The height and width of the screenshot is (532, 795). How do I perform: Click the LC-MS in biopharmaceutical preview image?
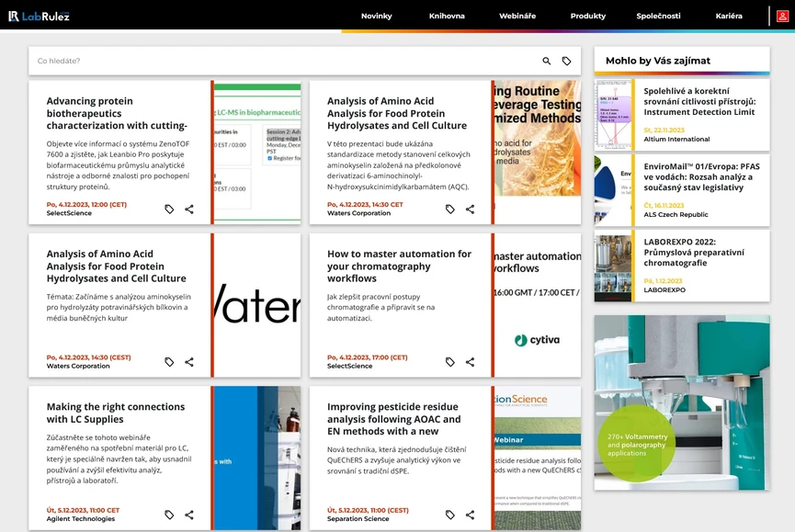[x=257, y=152]
